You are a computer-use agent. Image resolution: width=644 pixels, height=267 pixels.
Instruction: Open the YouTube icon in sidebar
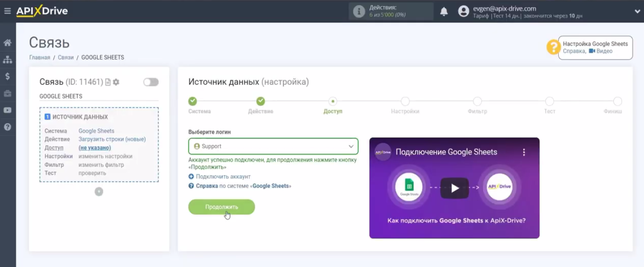(8, 110)
